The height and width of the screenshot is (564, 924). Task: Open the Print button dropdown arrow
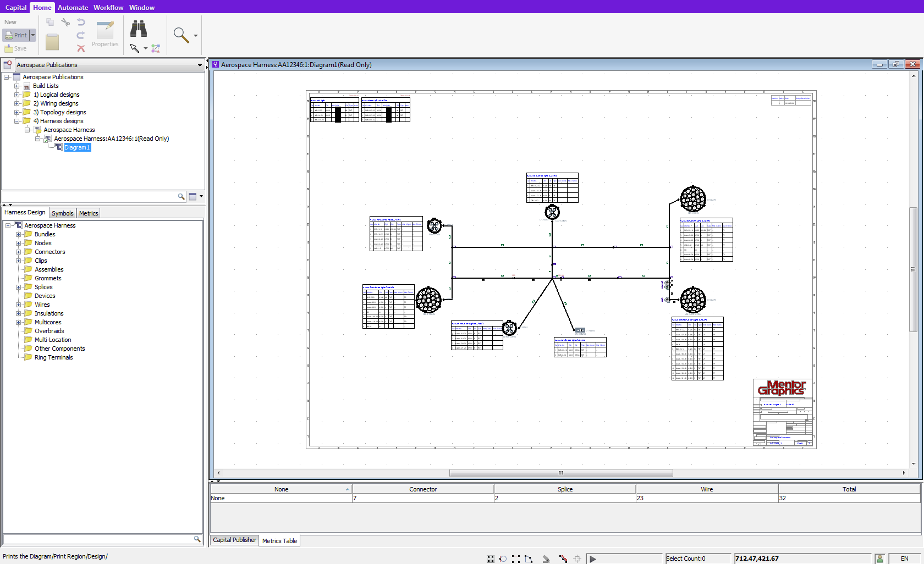[33, 35]
